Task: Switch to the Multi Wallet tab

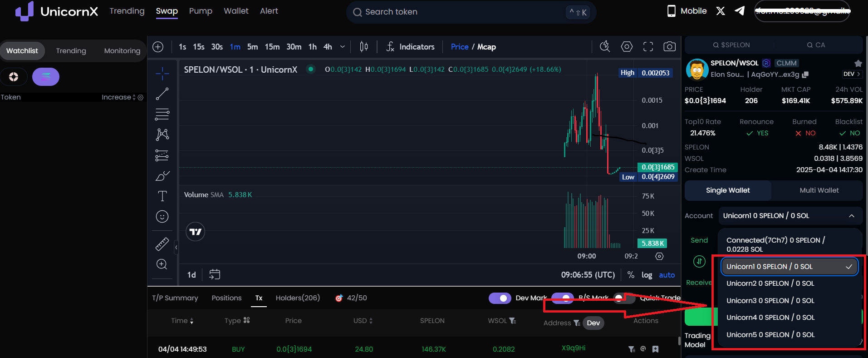Action: (x=819, y=190)
